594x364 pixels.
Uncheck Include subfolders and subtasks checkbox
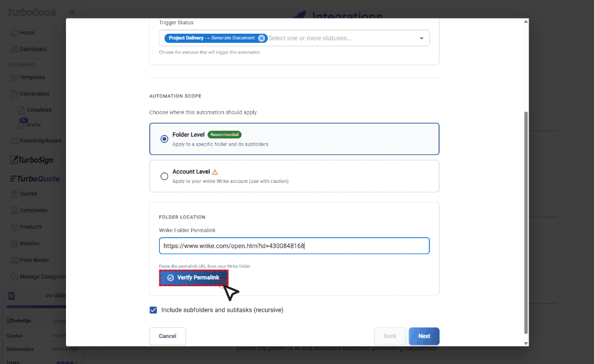tap(154, 310)
